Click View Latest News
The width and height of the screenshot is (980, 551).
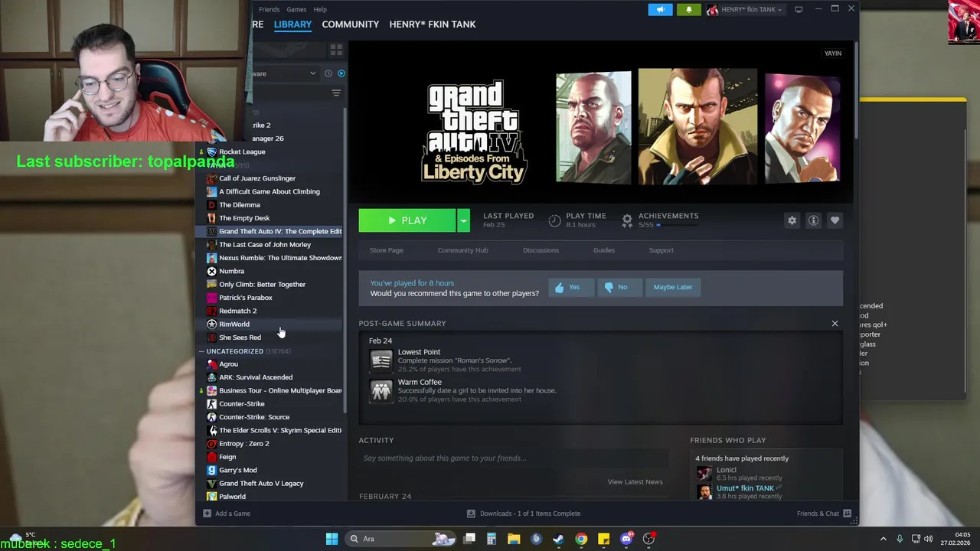pyautogui.click(x=635, y=482)
